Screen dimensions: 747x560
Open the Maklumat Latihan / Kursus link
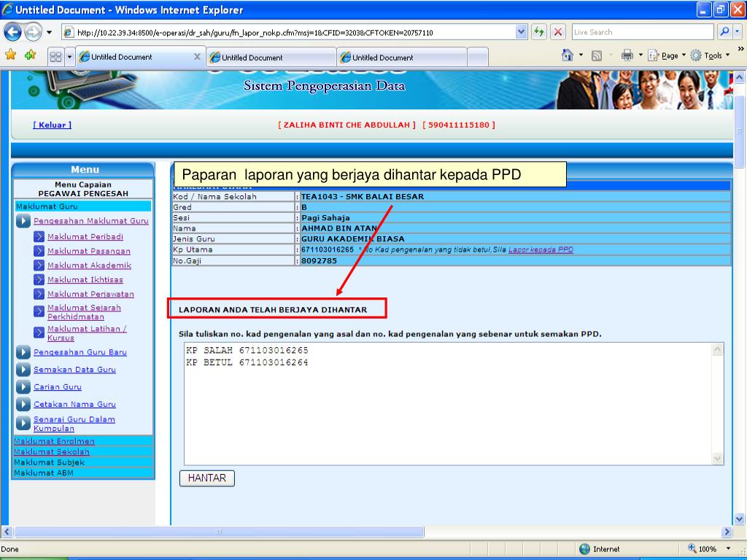(88, 333)
